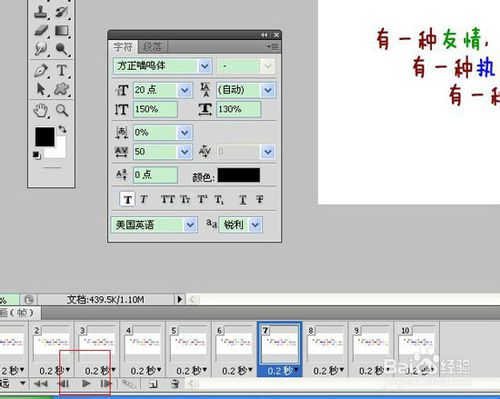Select animation frame 10 thumbnail
This screenshot has height=399, width=500.
tap(417, 344)
